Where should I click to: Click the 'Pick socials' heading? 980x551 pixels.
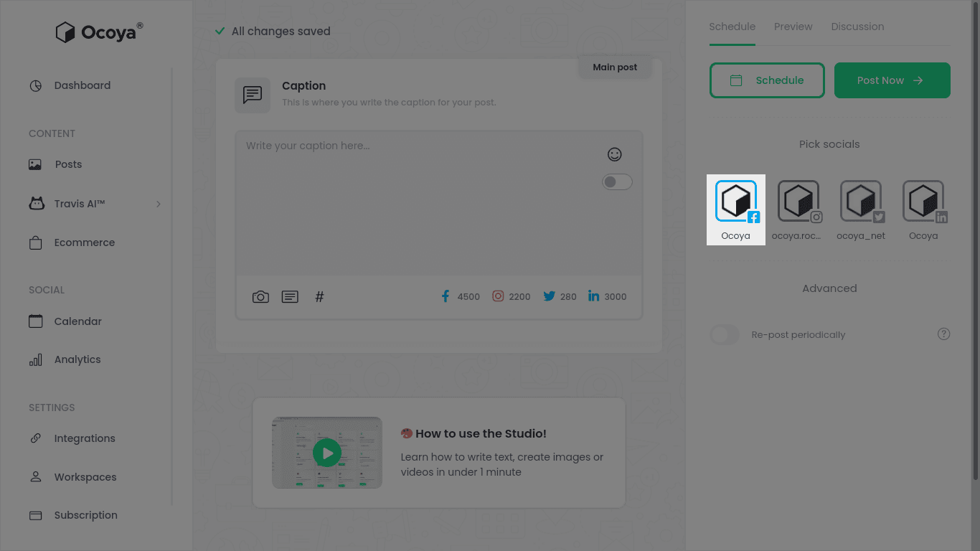829,144
